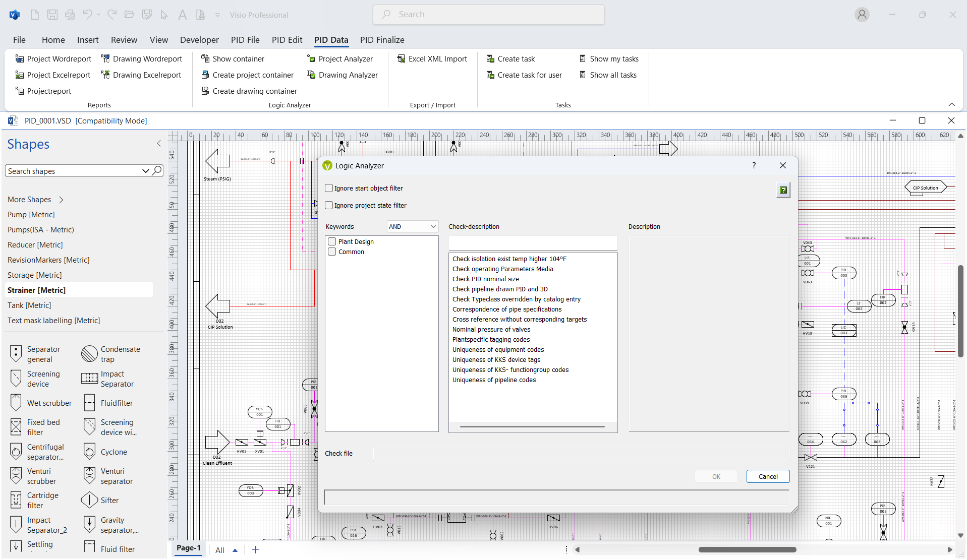967x560 pixels.
Task: Click the check list horizontal scrollbar
Action: (532, 426)
